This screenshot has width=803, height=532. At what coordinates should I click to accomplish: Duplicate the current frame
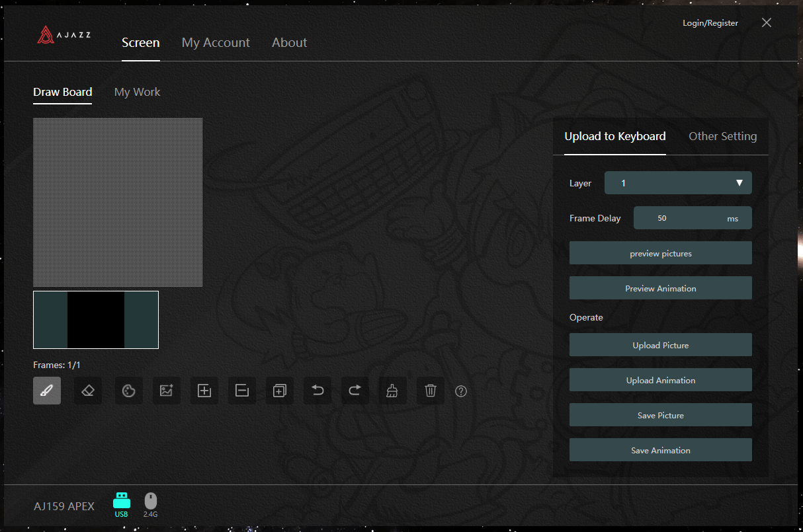pos(280,391)
